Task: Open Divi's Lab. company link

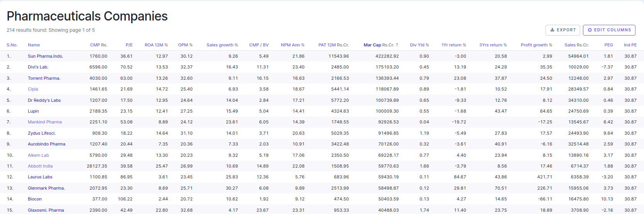Action: tap(38, 67)
